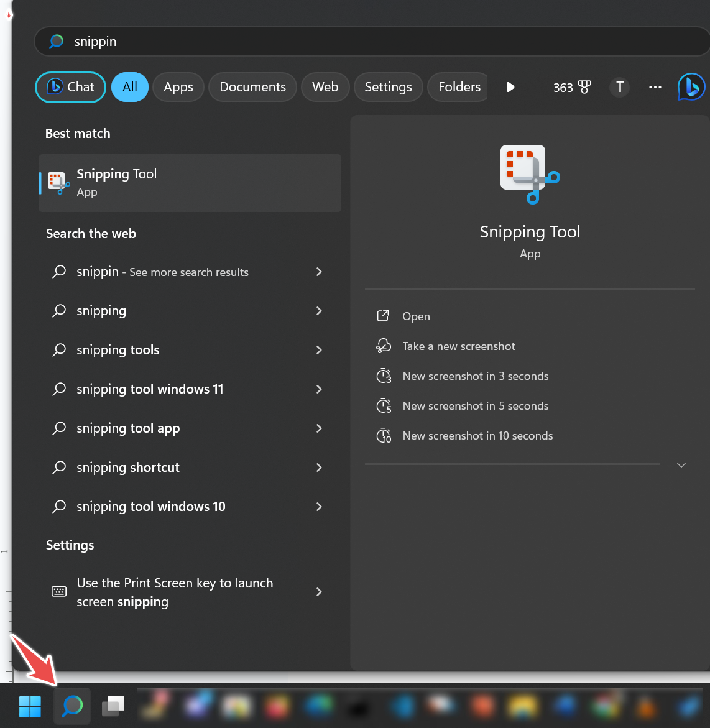Click magnifier icon beside 'snipping tool windows 10'
The image size is (710, 728).
point(59,507)
